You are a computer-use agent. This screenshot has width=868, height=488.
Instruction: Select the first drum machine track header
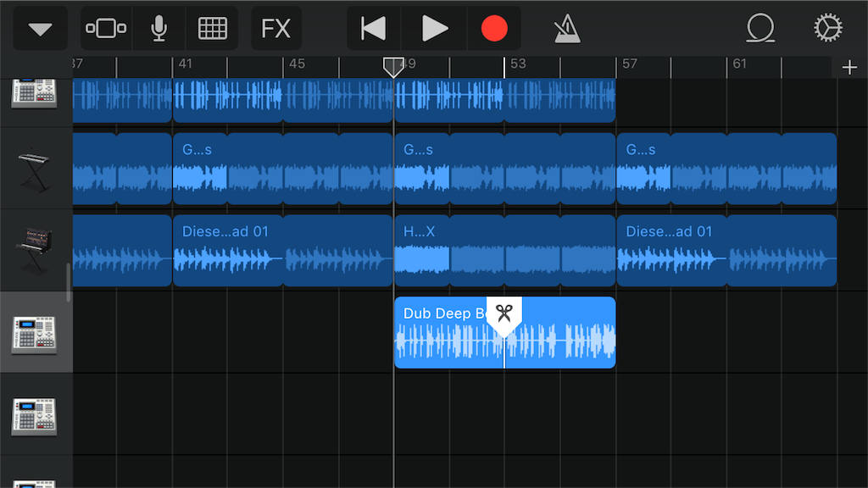36,94
